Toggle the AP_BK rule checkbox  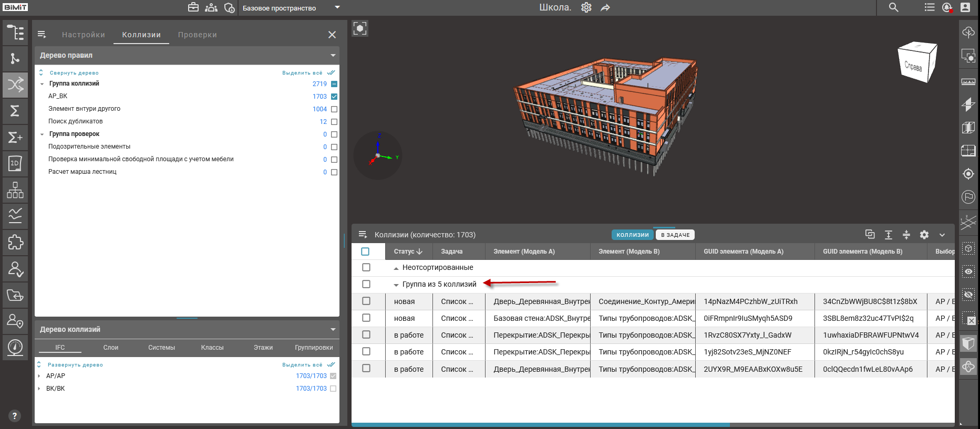point(334,97)
